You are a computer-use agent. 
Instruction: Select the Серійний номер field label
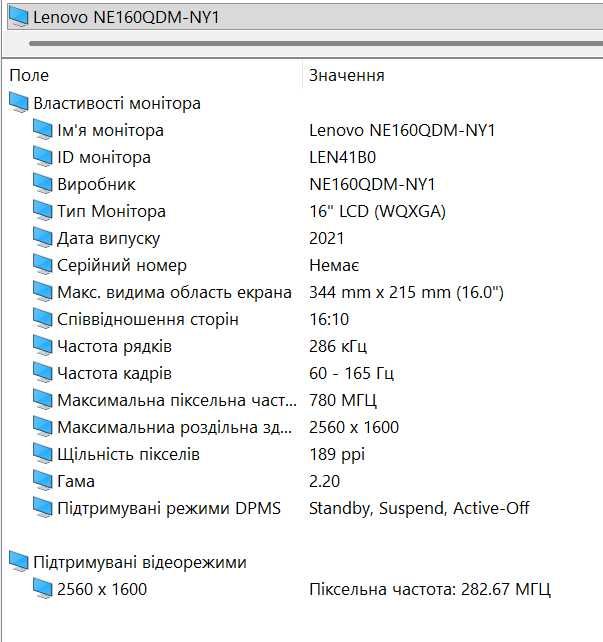pyautogui.click(x=122, y=265)
